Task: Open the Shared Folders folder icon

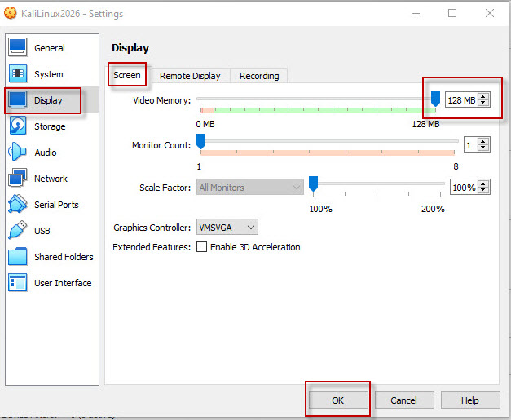Action: coord(17,256)
